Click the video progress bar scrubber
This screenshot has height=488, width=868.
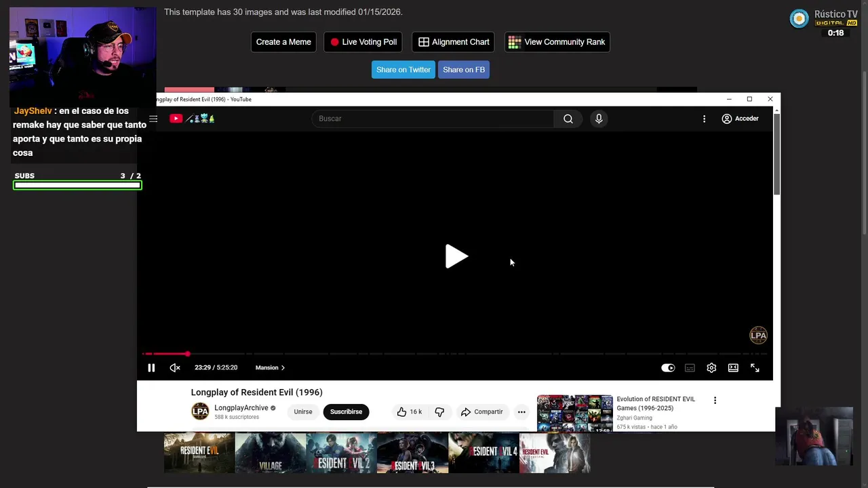click(x=188, y=354)
